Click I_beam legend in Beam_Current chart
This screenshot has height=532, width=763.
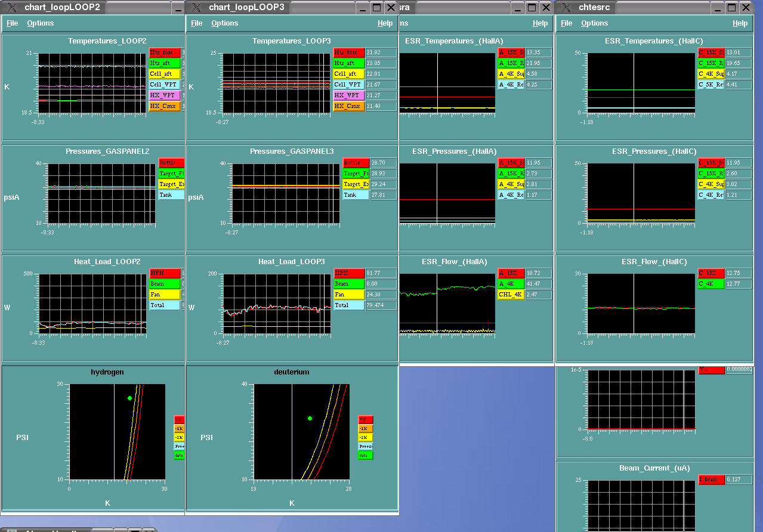[712, 480]
